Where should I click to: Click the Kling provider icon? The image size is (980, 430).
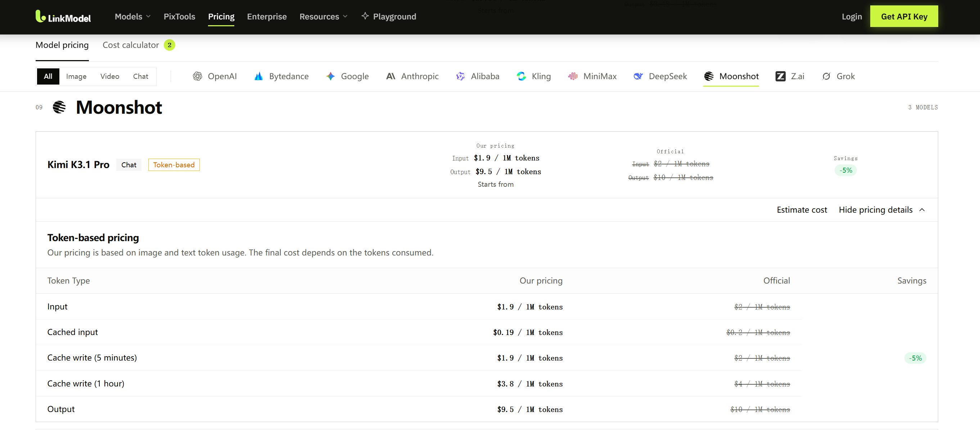(521, 76)
